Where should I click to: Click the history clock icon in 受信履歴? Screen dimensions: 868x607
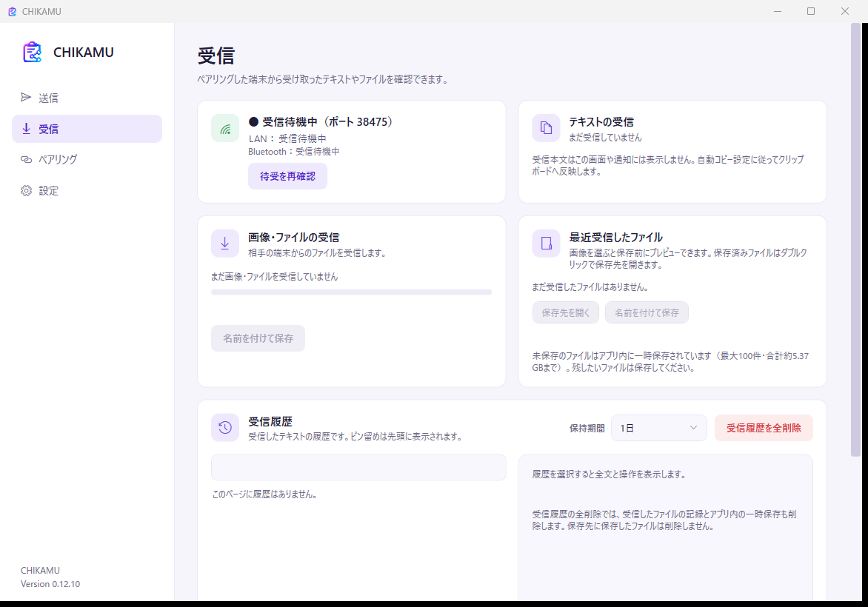coord(224,427)
